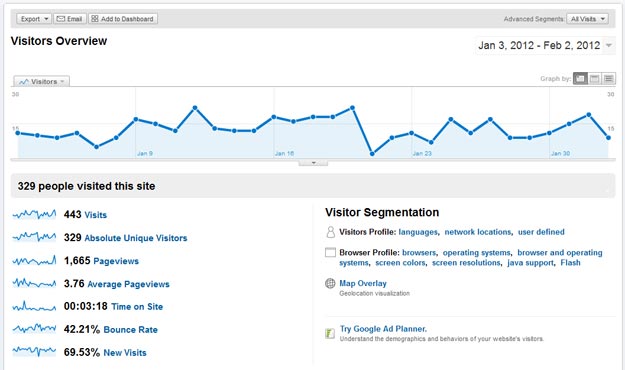Click the Visitors Profile person icon

click(x=330, y=232)
